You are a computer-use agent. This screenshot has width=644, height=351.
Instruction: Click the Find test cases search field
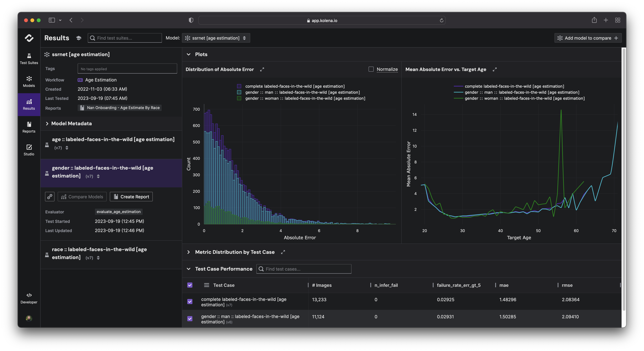click(304, 269)
